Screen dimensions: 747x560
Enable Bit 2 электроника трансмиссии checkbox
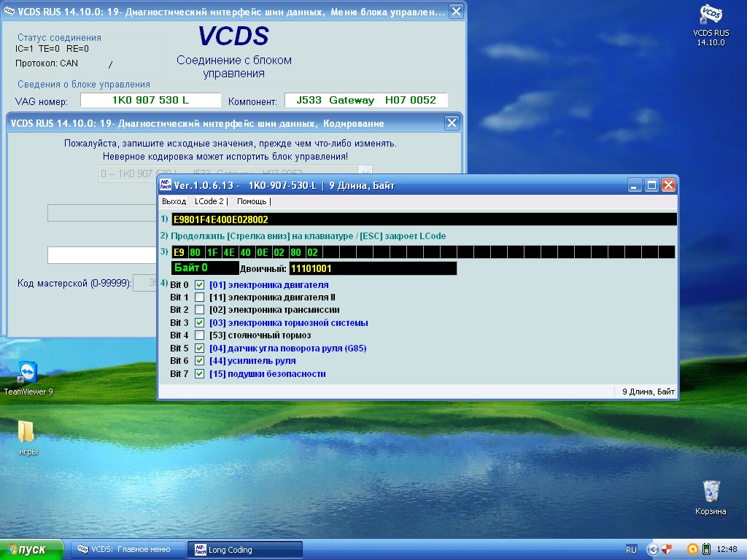[x=200, y=310]
